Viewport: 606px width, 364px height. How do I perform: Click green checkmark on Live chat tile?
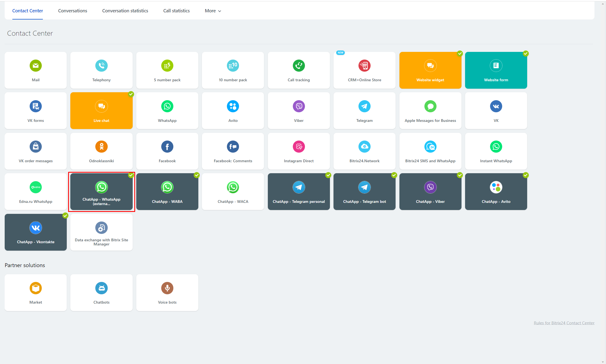[x=131, y=94]
